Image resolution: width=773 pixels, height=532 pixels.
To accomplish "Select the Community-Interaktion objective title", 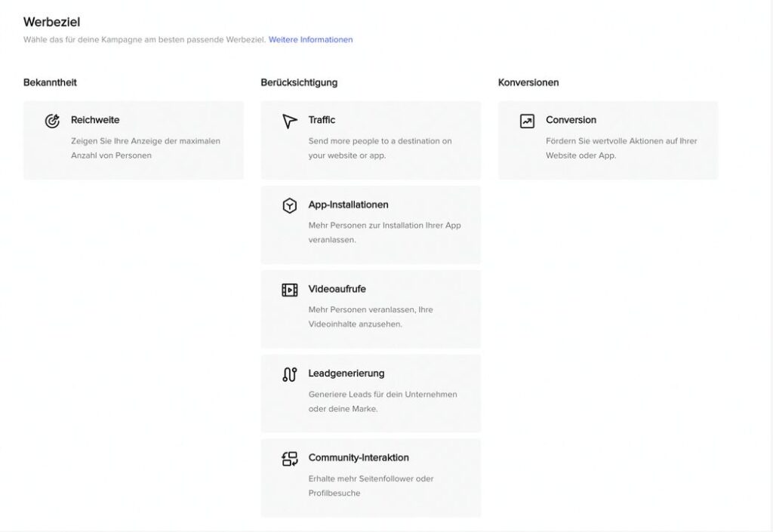I will click(359, 458).
